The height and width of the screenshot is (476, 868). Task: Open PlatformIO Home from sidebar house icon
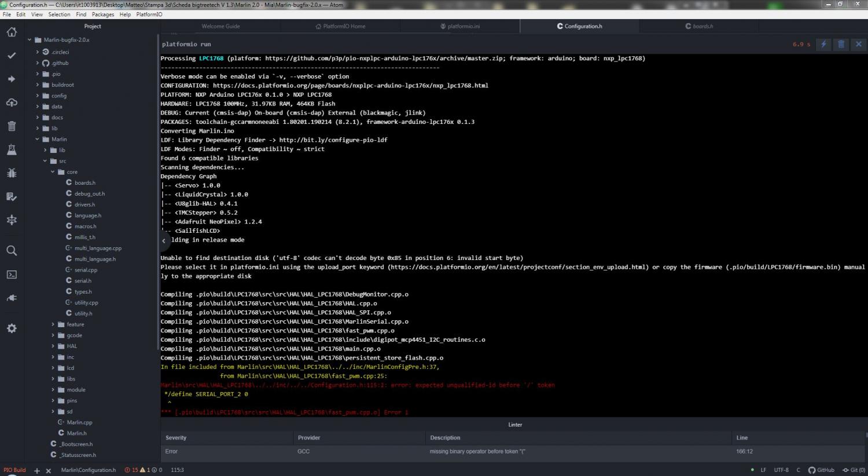point(12,32)
